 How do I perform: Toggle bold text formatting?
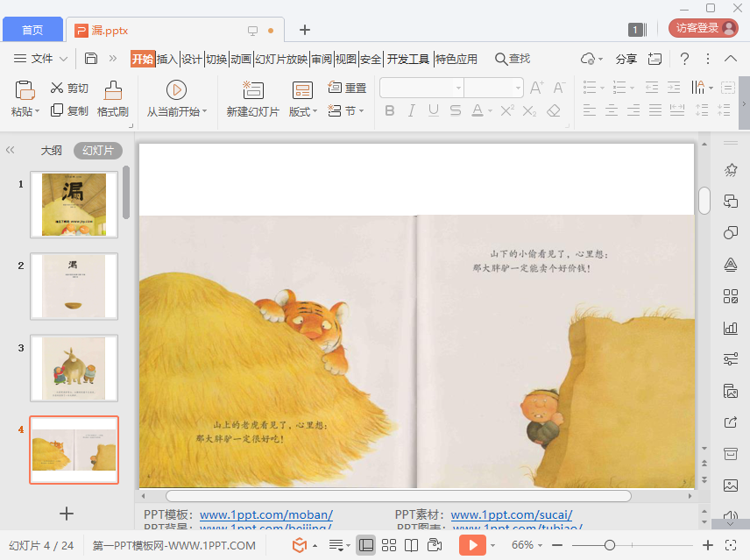[x=390, y=111]
